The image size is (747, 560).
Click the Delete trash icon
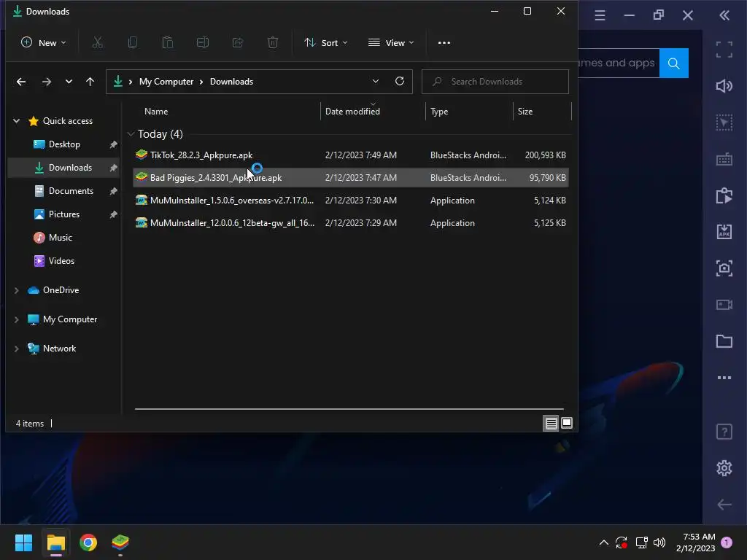pos(273,43)
